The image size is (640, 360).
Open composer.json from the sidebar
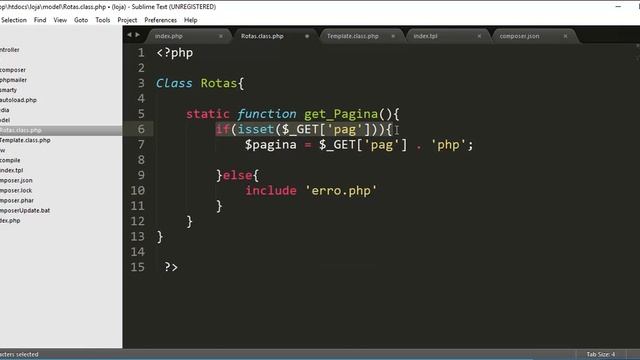click(x=16, y=180)
